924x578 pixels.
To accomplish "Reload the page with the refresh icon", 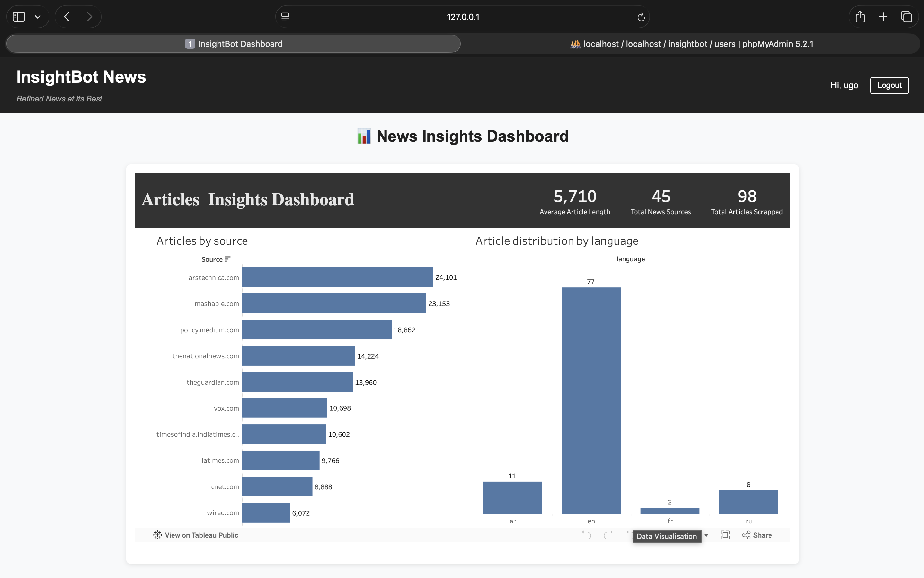I will tap(641, 17).
